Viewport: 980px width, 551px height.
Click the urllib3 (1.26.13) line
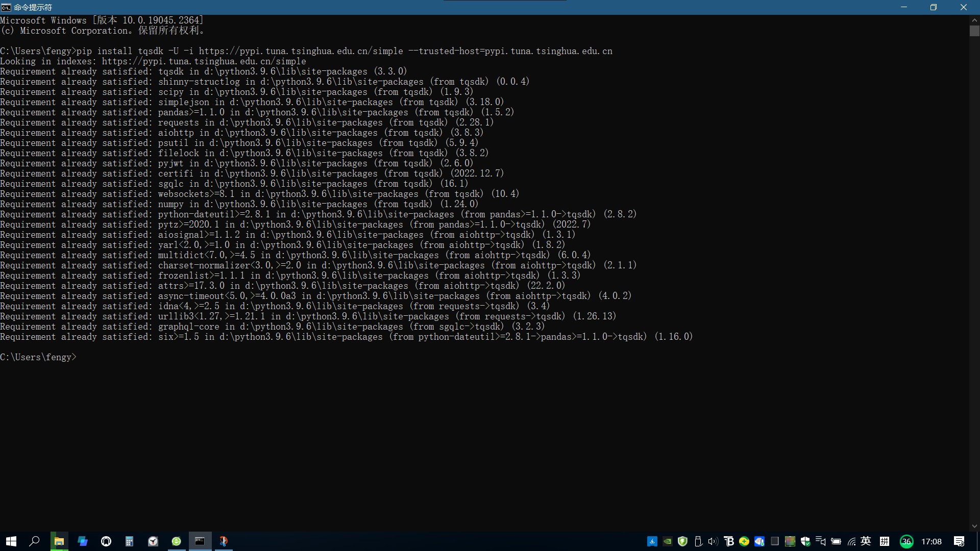pyautogui.click(x=308, y=316)
